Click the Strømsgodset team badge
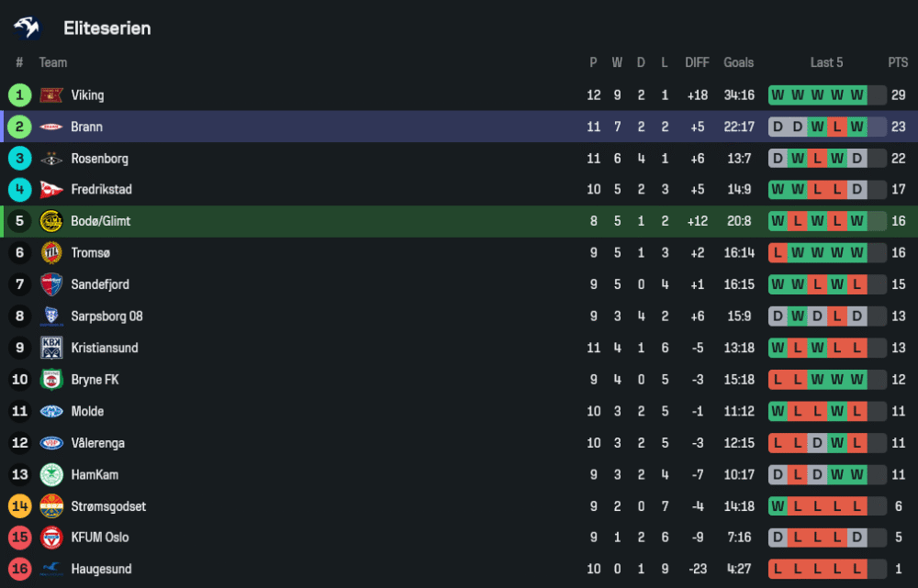 [51, 506]
